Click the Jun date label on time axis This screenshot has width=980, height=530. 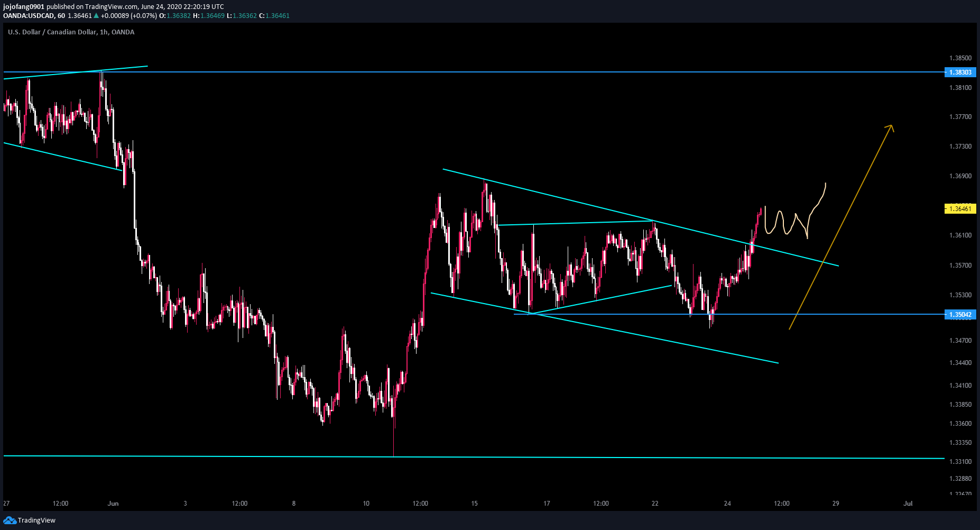113,504
